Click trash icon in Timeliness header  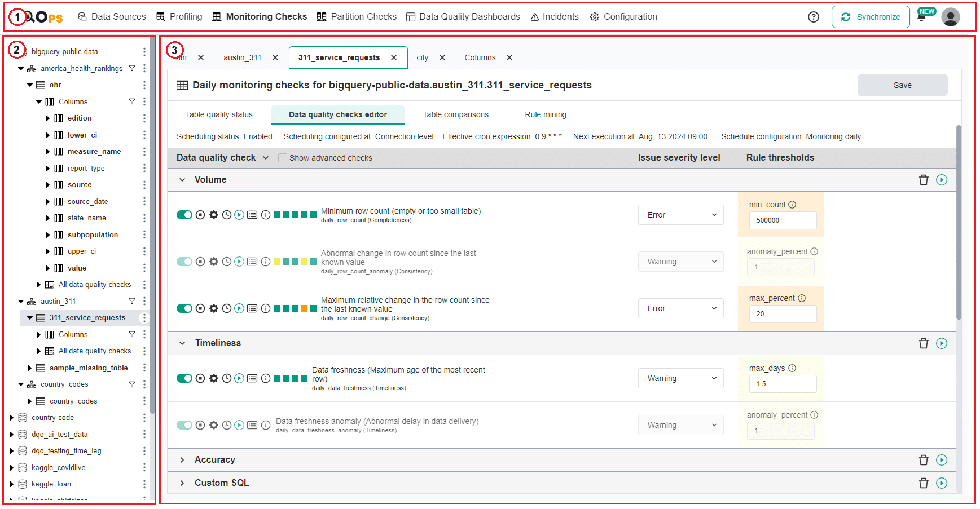coord(923,343)
